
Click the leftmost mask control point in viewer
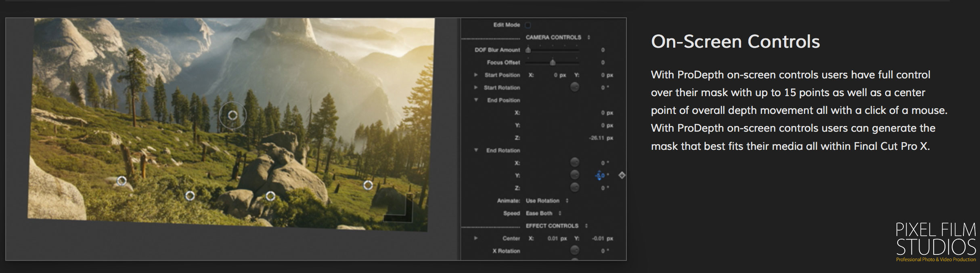pos(121,181)
